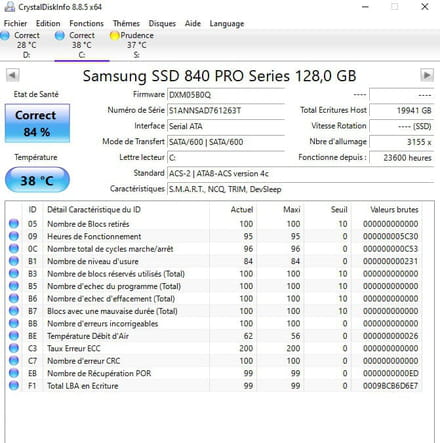This screenshot has width=440, height=443.
Task: Click status orb for attribute EB row
Action: click(x=14, y=373)
